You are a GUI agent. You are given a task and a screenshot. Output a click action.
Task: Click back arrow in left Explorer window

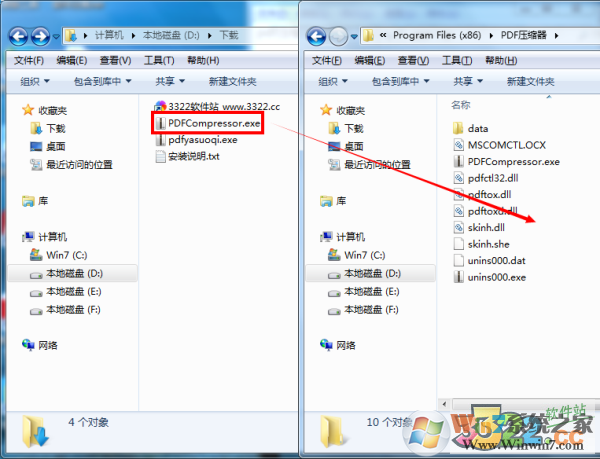(x=18, y=36)
